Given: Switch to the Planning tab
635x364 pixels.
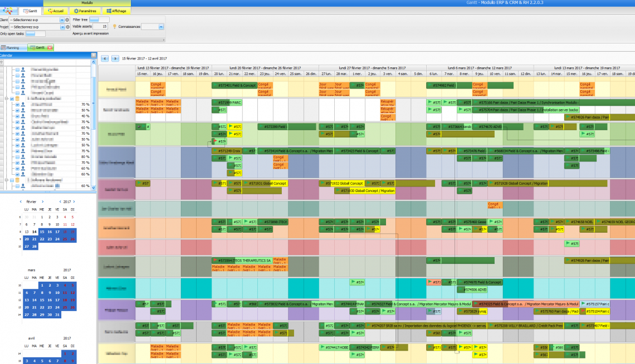Looking at the screenshot, I should coord(12,47).
